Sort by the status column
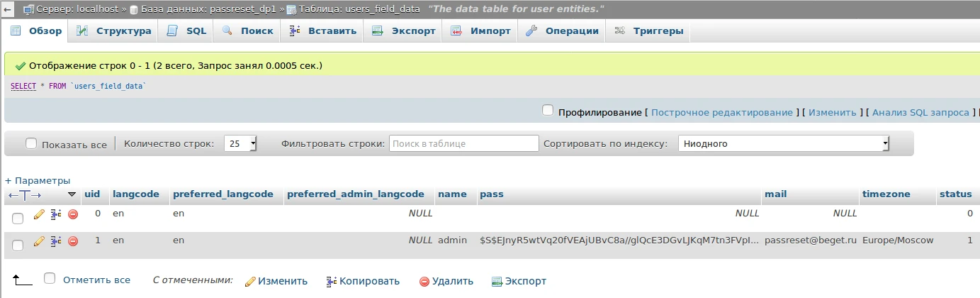980x298 pixels. point(955,194)
